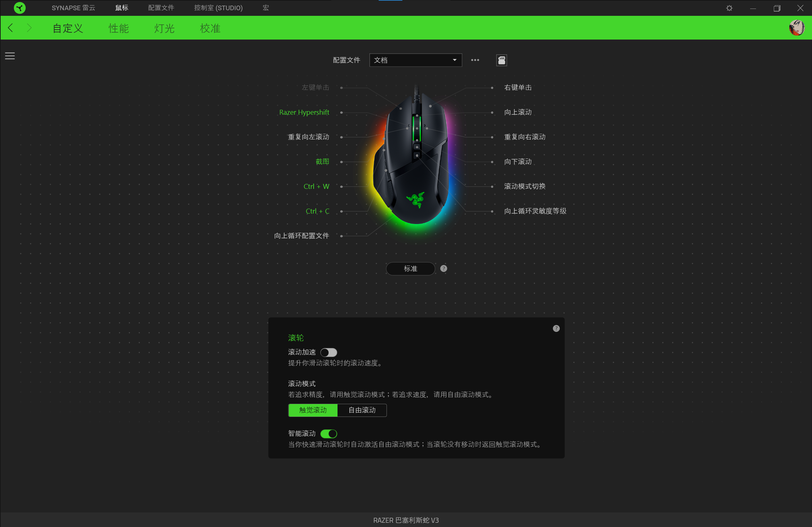Click the RAZER 巴塞利斯蛇 V3 device label
The image size is (812, 527).
[x=406, y=520]
